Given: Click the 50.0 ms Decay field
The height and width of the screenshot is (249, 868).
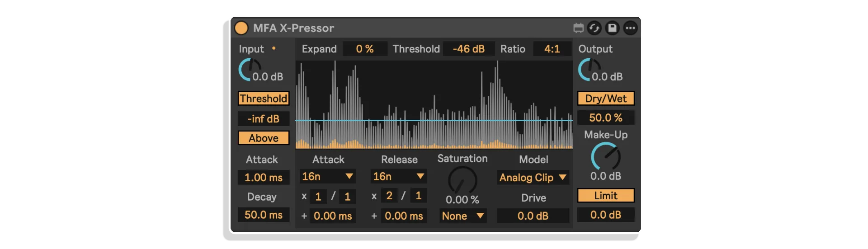Looking at the screenshot, I should 264,215.
